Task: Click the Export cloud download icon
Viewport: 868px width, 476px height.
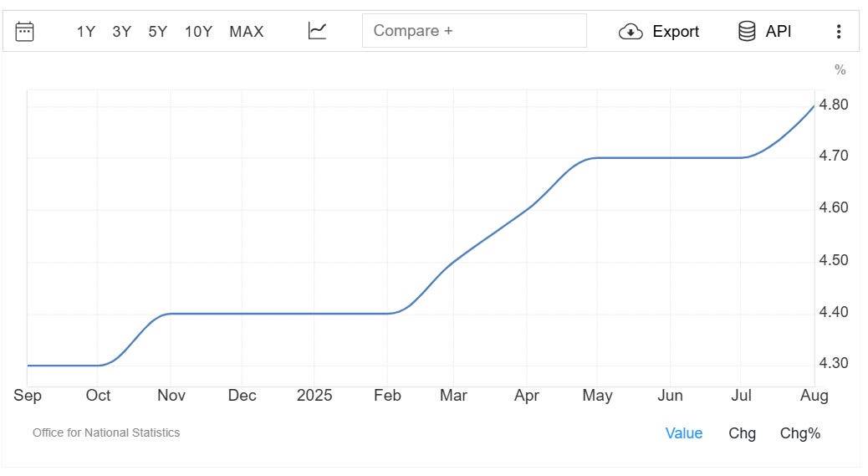Action: click(x=630, y=32)
